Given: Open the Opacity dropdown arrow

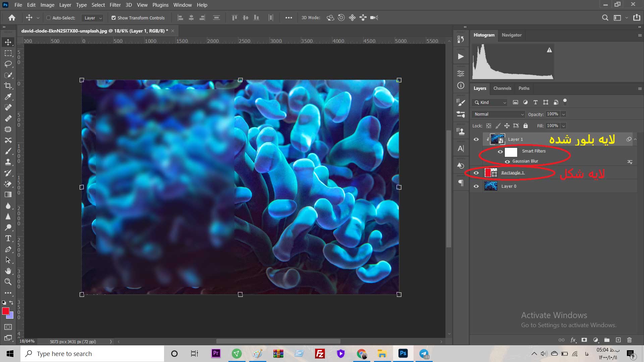Looking at the screenshot, I should 563,114.
